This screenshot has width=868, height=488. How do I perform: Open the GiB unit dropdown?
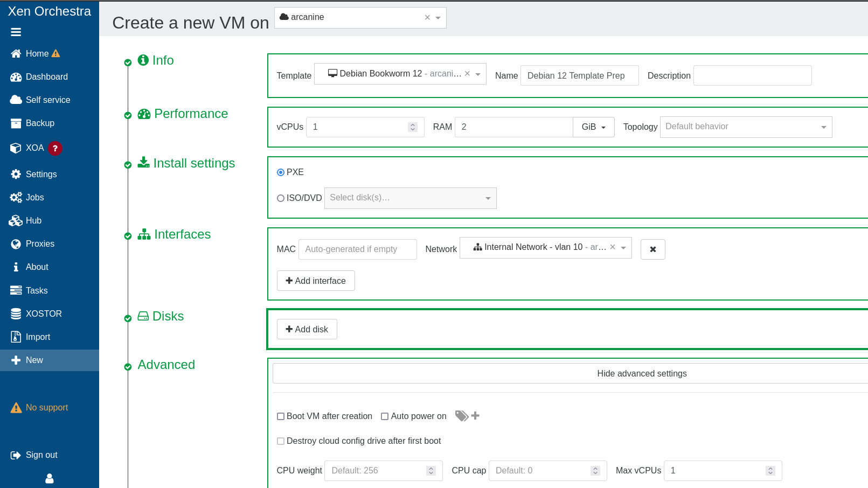pos(594,127)
